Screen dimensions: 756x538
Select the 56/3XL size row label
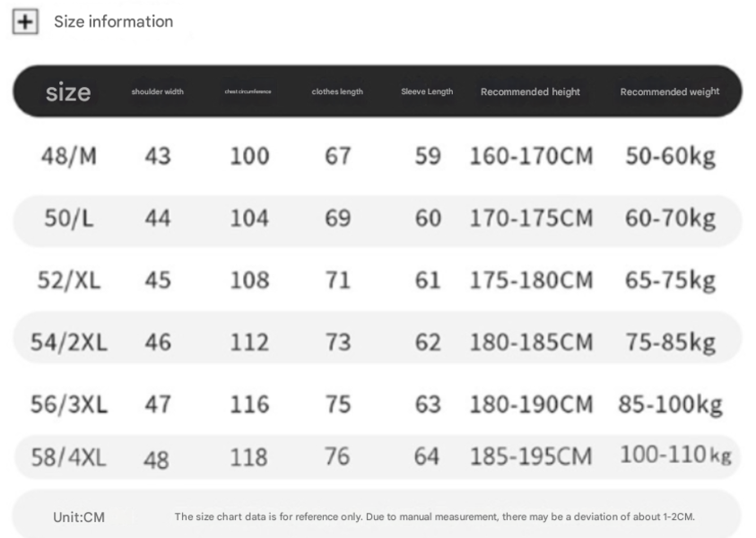tap(69, 403)
